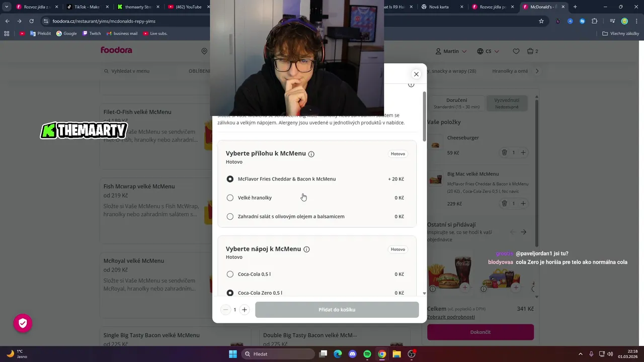This screenshot has width=644, height=362.
Task: Switch to Nová karta browser tab
Action: click(x=442, y=7)
